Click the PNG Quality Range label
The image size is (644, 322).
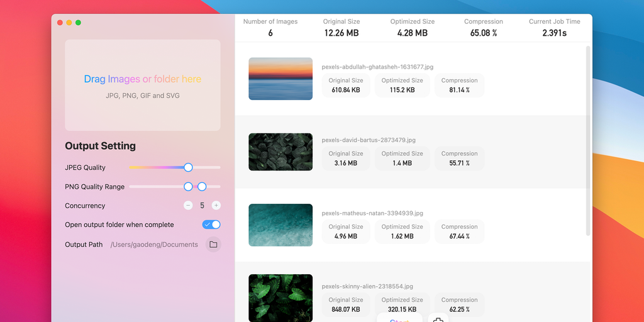pos(94,186)
